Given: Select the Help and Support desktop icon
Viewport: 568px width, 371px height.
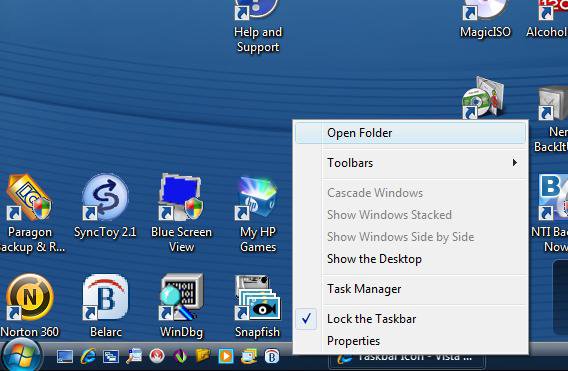Looking at the screenshot, I should tap(258, 27).
